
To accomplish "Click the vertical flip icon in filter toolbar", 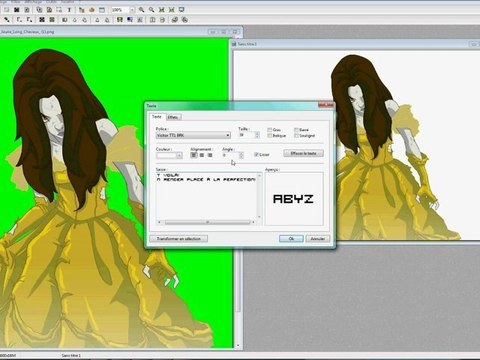I will coord(162,20).
